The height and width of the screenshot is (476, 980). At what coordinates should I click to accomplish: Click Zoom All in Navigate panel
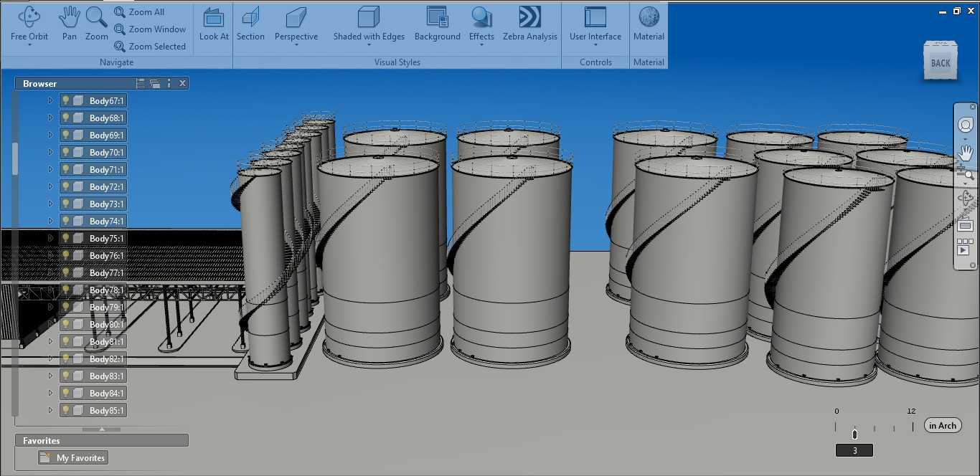pos(139,12)
